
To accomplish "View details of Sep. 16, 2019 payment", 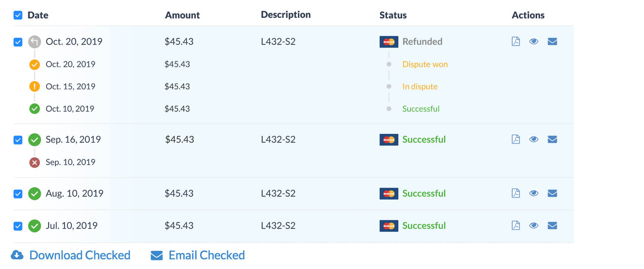I will click(x=533, y=139).
